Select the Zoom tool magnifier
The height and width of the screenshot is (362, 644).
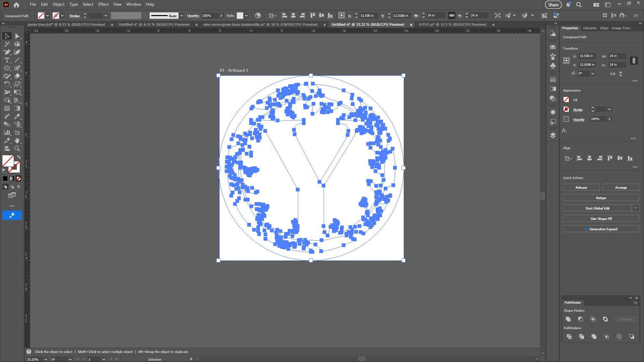(x=17, y=148)
